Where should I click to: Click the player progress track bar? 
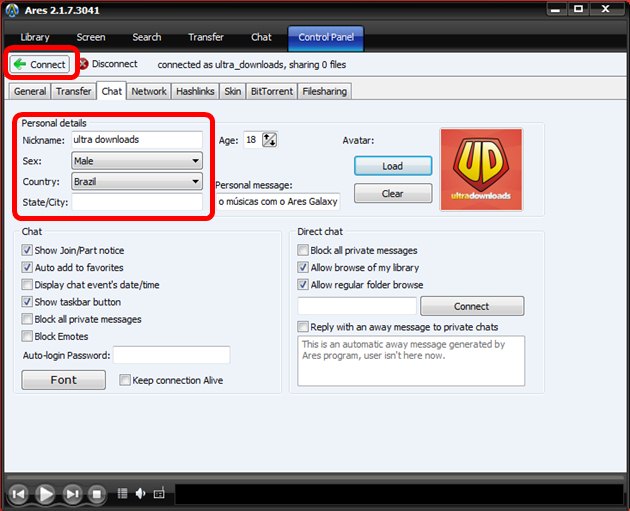point(315,477)
